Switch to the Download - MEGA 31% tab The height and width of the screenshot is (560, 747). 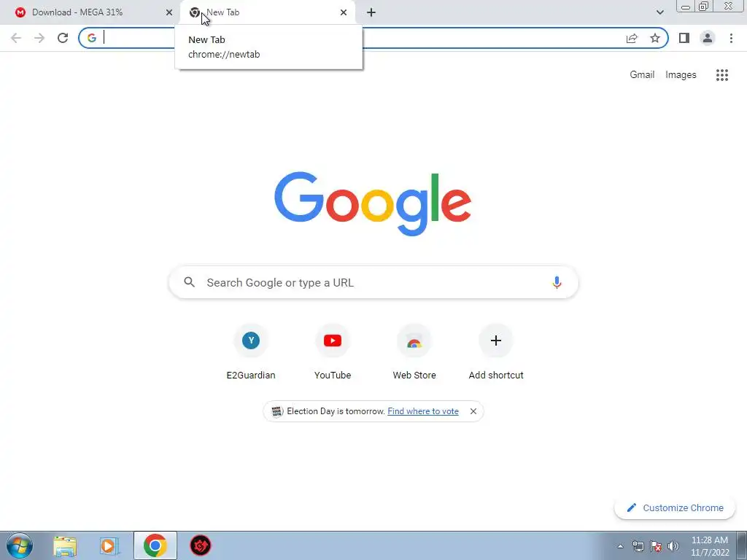coord(90,12)
